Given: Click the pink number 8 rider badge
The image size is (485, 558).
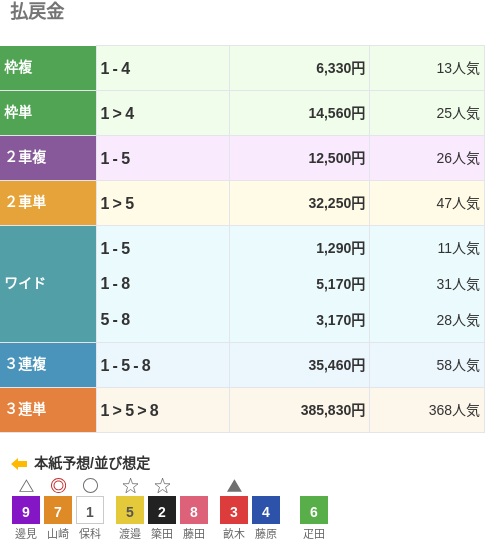Looking at the screenshot, I should pos(194,510).
